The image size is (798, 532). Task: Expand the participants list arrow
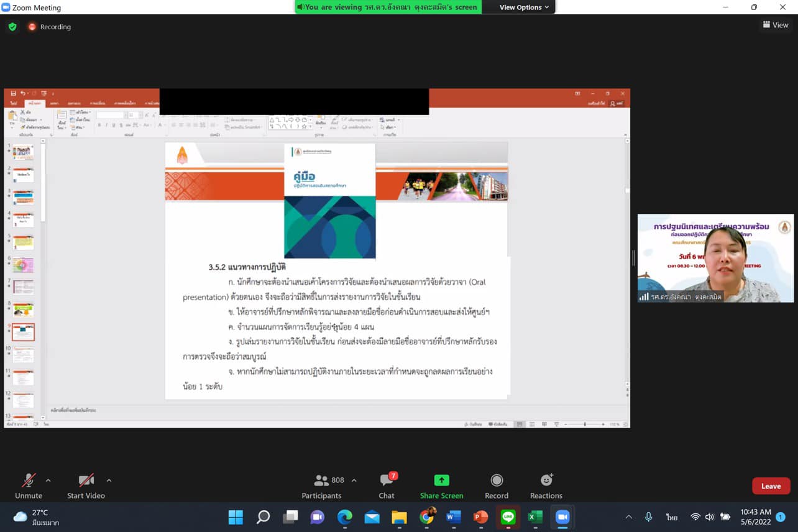354,480
